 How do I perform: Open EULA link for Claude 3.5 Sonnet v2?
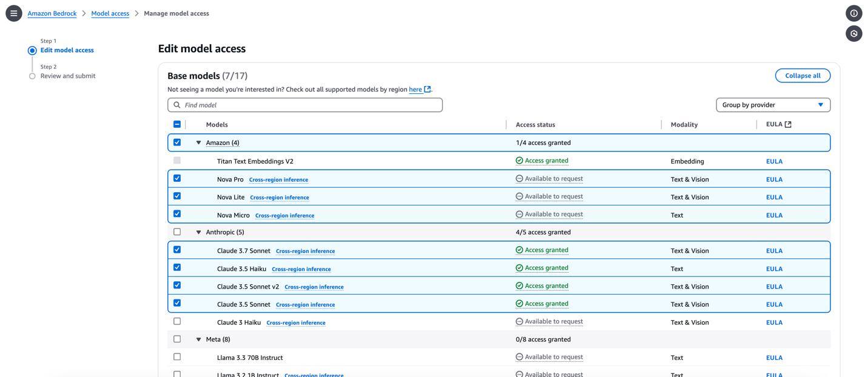click(774, 287)
